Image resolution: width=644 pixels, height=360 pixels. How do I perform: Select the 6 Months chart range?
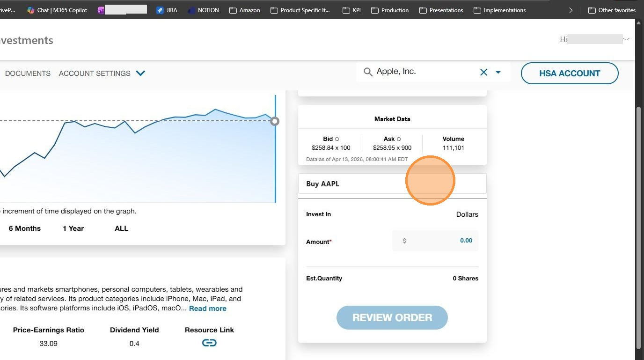[25, 228]
